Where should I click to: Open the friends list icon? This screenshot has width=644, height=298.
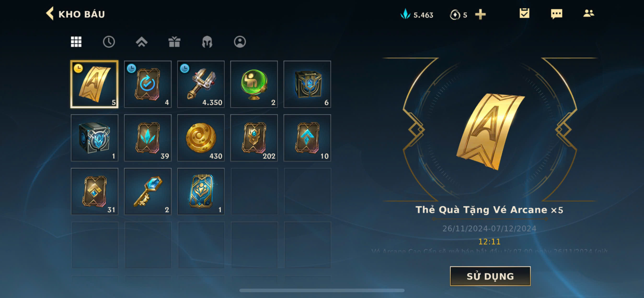[588, 13]
